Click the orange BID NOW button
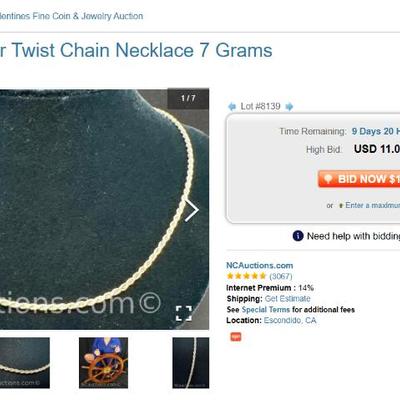400x400 pixels. [359, 179]
